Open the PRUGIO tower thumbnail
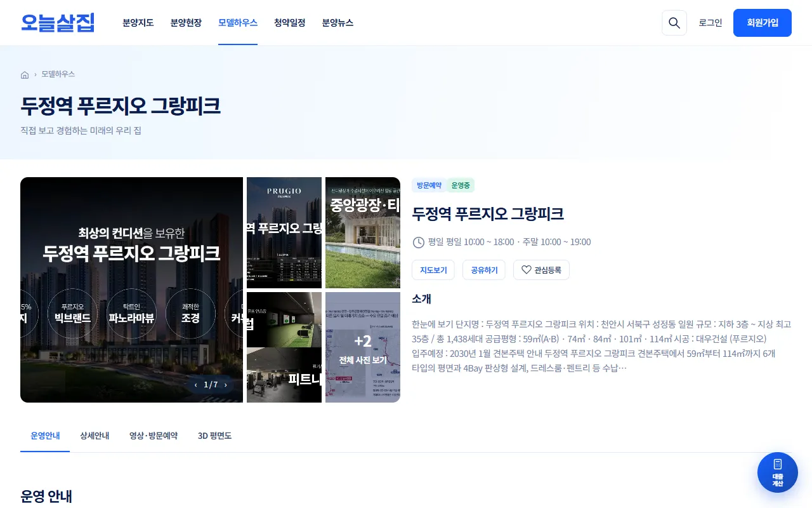The image size is (812, 508). (284, 232)
